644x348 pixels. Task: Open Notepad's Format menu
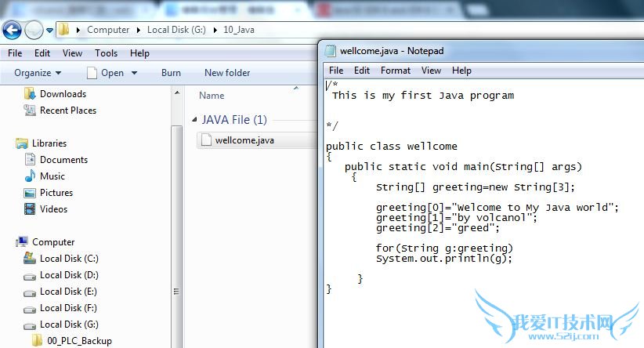396,71
